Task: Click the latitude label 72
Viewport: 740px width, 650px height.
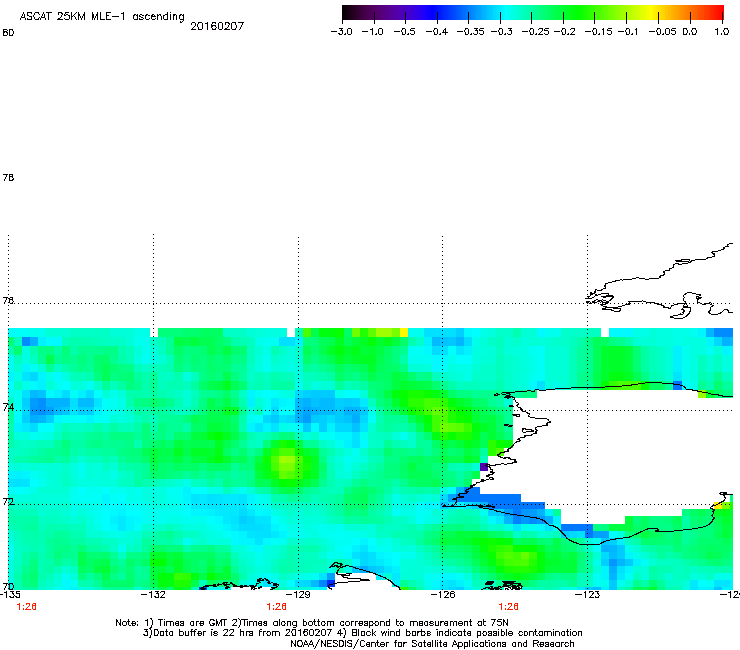Action: pyautogui.click(x=8, y=501)
